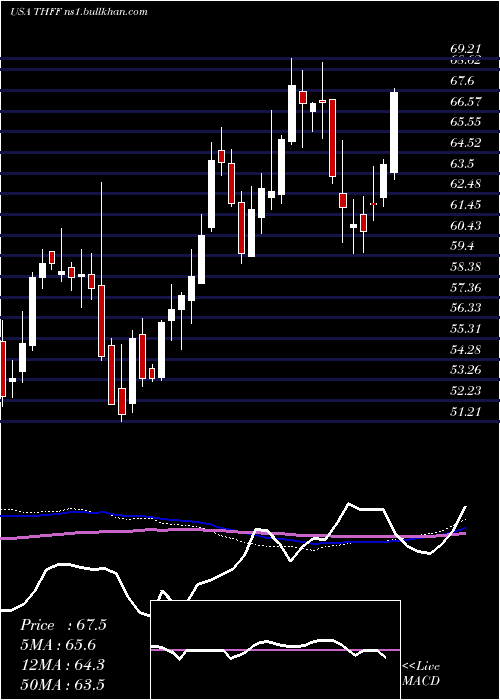Click the last tall white candlestick
Image resolution: width=500 pixels, height=700 pixels.
[394, 133]
